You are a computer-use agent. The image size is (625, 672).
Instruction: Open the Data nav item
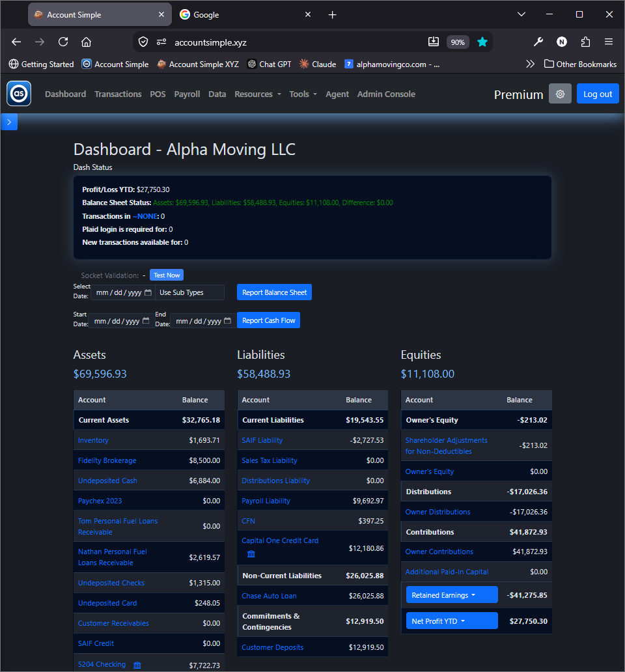pos(217,94)
